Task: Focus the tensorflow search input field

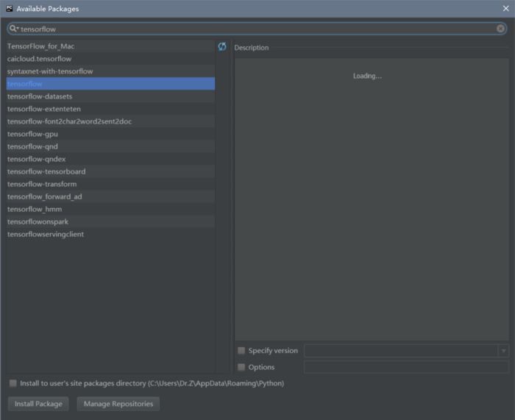Action: (257, 29)
